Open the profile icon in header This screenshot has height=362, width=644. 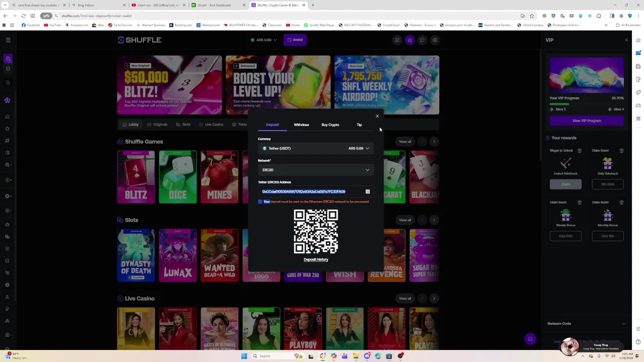coord(435,40)
